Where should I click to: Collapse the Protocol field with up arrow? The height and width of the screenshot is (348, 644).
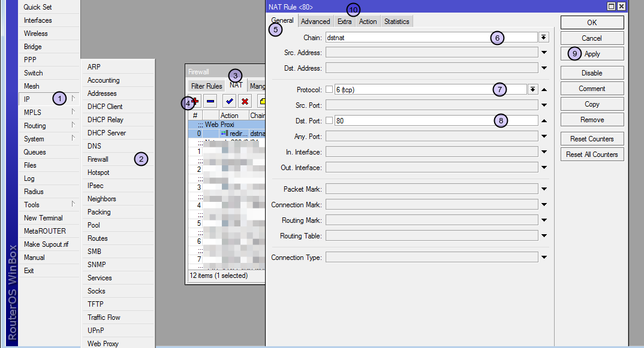pos(544,90)
